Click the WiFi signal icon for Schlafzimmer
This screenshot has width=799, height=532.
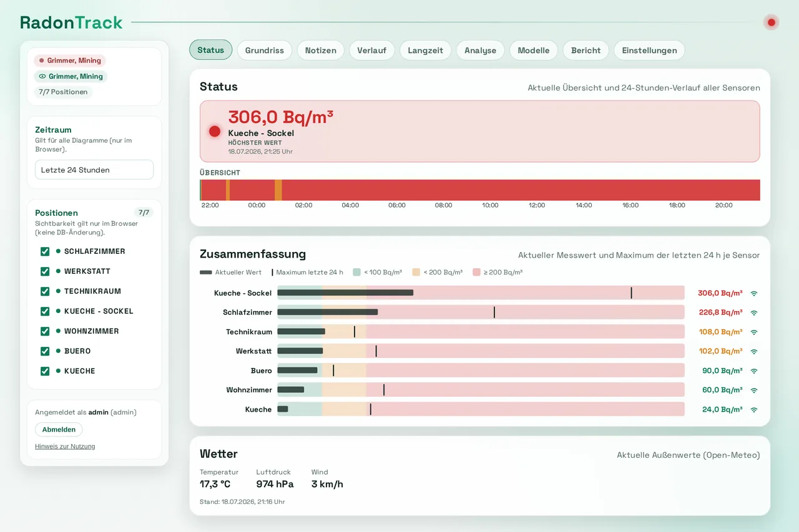click(754, 312)
